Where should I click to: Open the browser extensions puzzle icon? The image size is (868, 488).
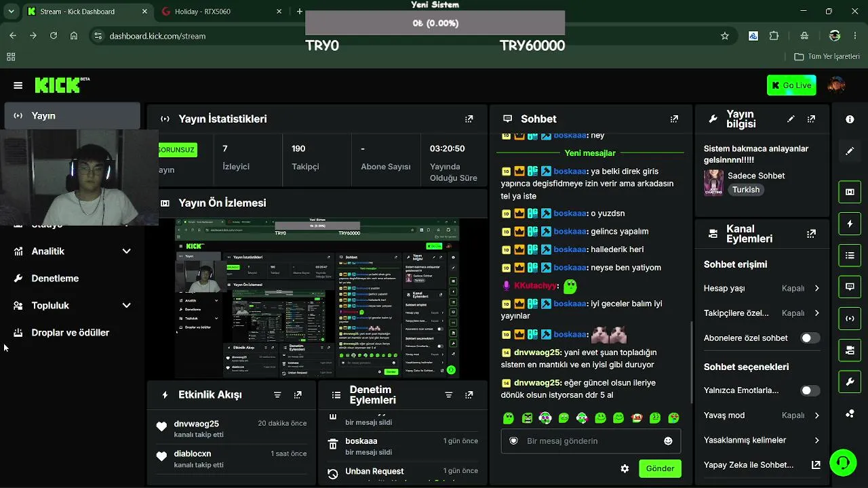click(774, 36)
